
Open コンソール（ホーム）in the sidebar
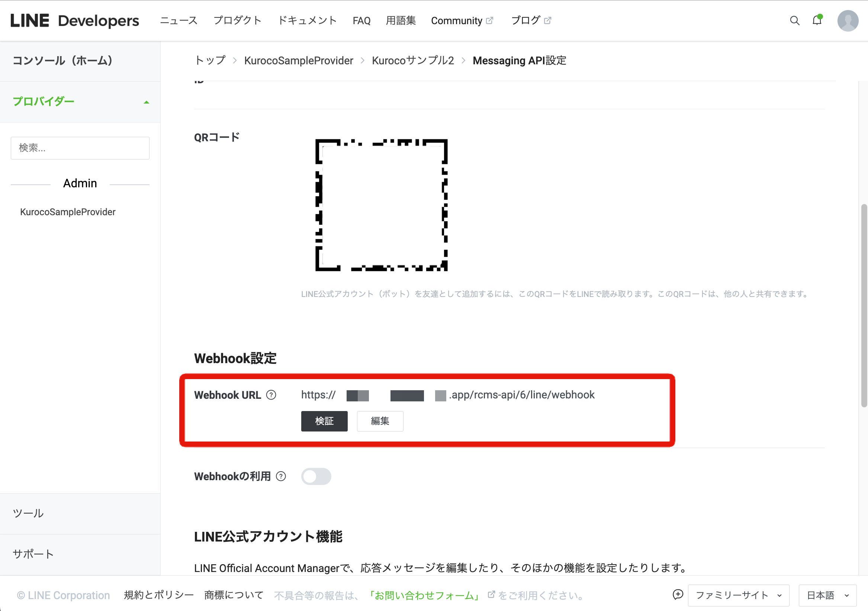(x=80, y=61)
